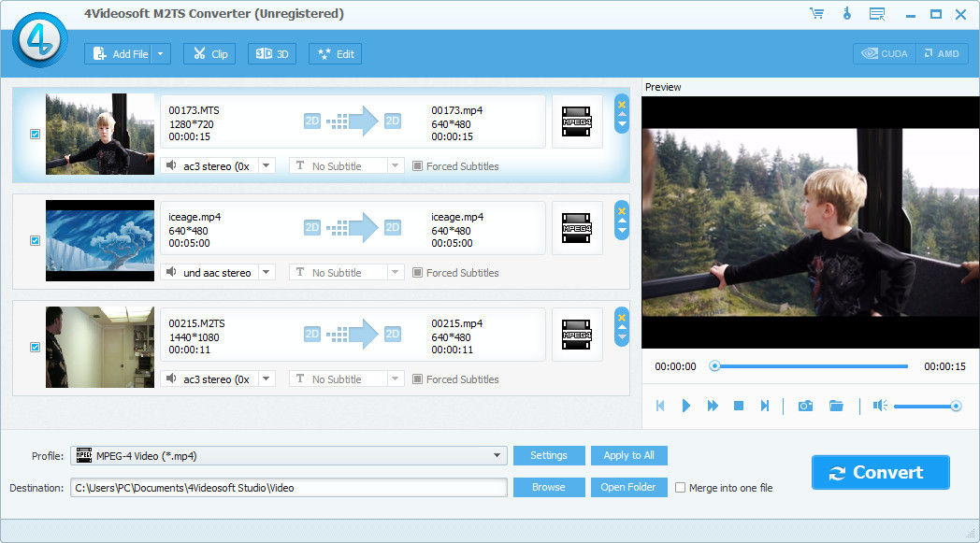Open audio track dropdown for 00173.MTS
This screenshot has height=543, width=980.
267,165
